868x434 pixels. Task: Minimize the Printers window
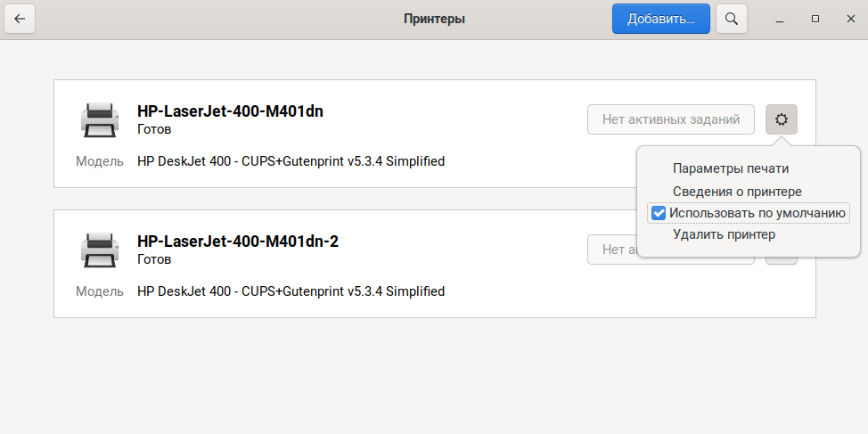(x=780, y=19)
